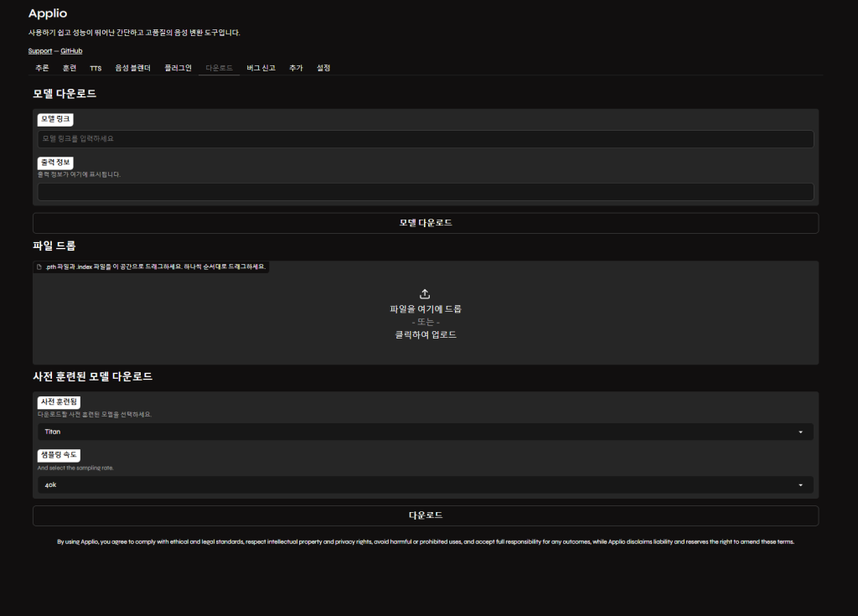Switch to the 추론 tab

[42, 68]
